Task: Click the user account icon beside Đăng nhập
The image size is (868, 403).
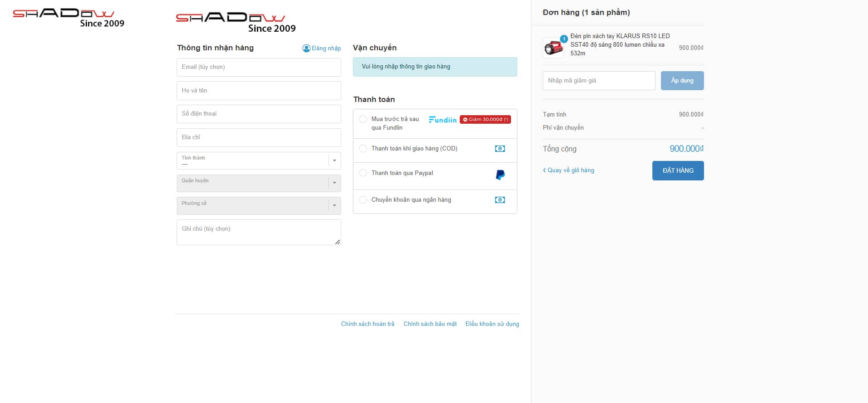Action: [x=306, y=48]
